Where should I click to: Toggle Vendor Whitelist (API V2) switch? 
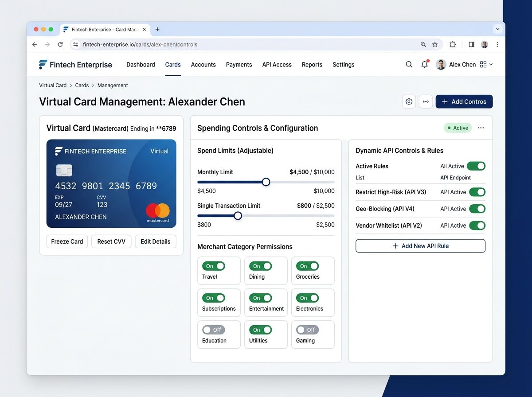tap(477, 226)
